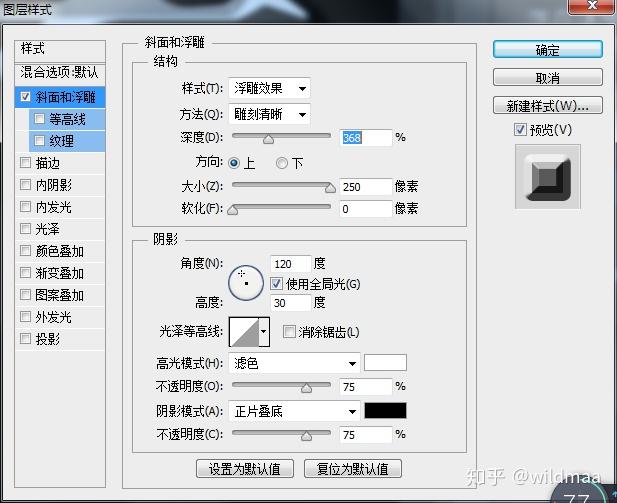Enable the 渐变叠加 checkbox
The width and height of the screenshot is (617, 503).
[x=26, y=273]
